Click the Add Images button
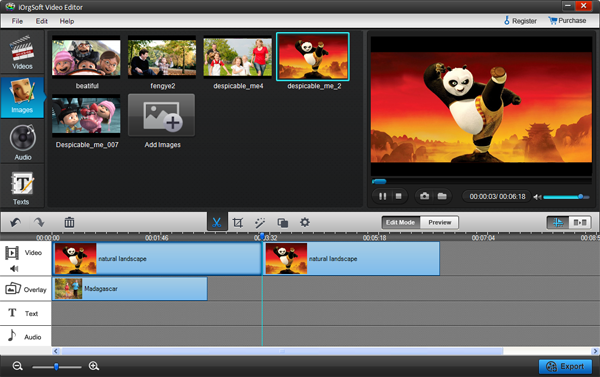 [161, 115]
